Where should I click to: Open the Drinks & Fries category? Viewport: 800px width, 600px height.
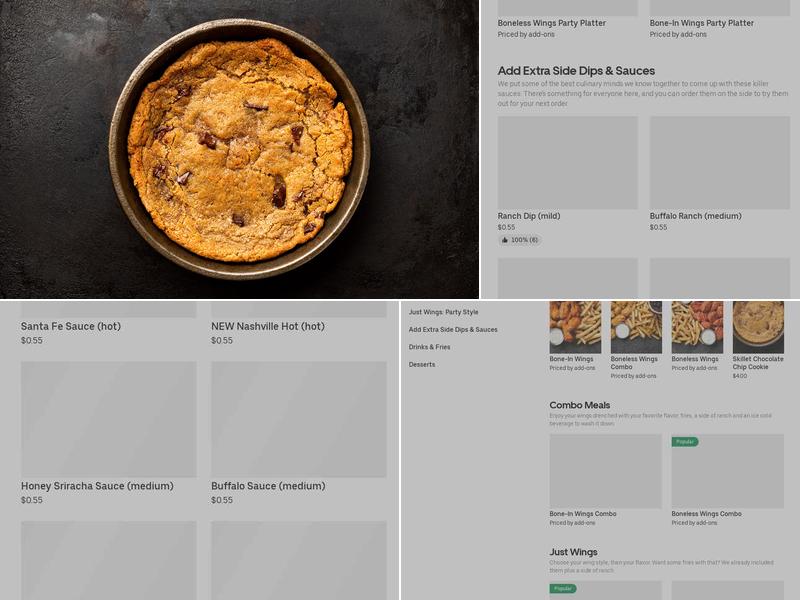click(429, 347)
